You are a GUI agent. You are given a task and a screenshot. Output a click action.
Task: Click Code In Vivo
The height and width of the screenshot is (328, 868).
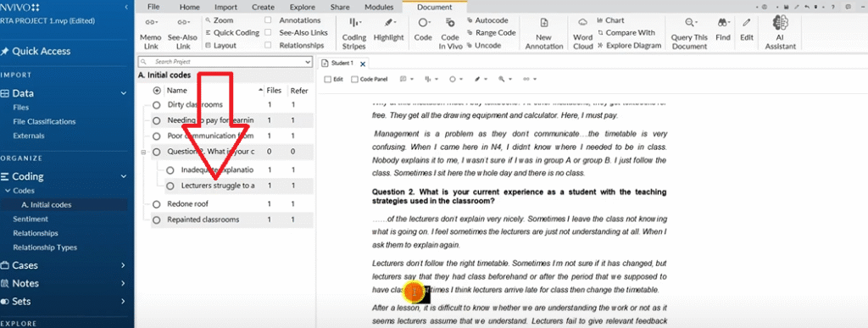450,34
